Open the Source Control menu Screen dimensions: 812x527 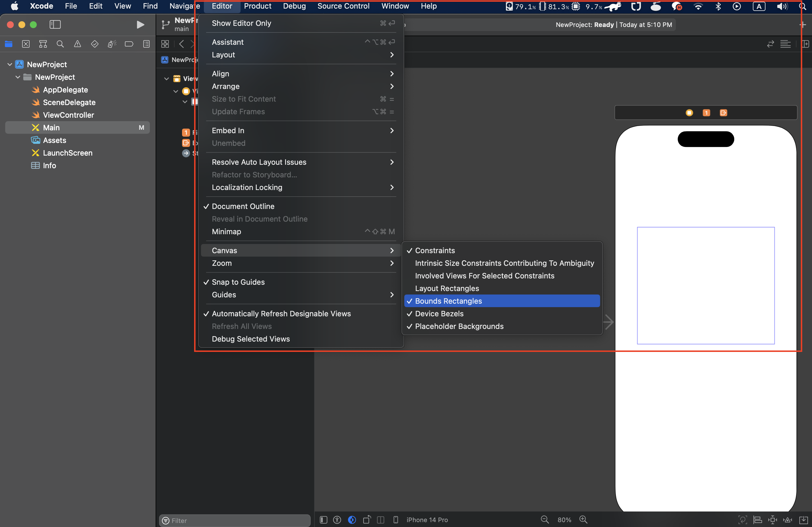(343, 6)
